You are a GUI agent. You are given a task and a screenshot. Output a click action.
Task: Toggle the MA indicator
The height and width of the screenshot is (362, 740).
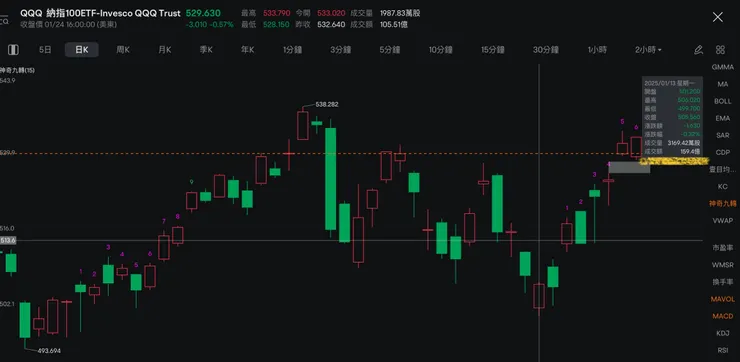pyautogui.click(x=723, y=84)
